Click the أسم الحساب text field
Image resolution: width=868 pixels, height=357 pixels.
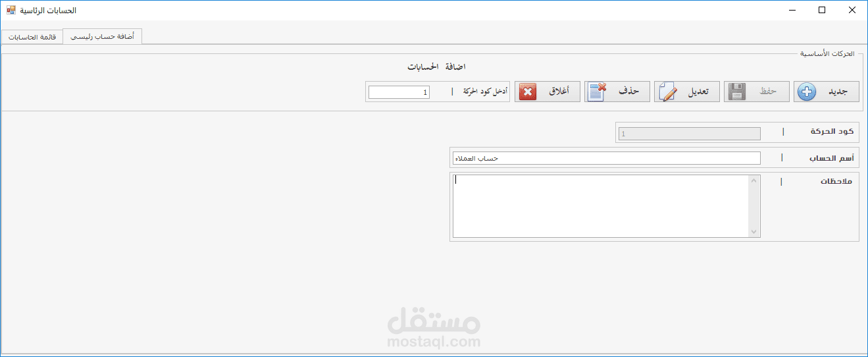click(x=606, y=158)
